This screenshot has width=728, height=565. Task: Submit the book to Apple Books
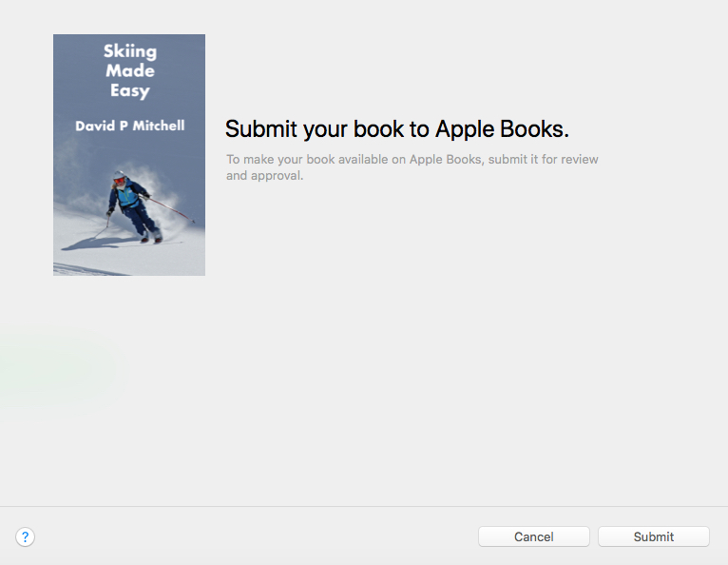653,536
